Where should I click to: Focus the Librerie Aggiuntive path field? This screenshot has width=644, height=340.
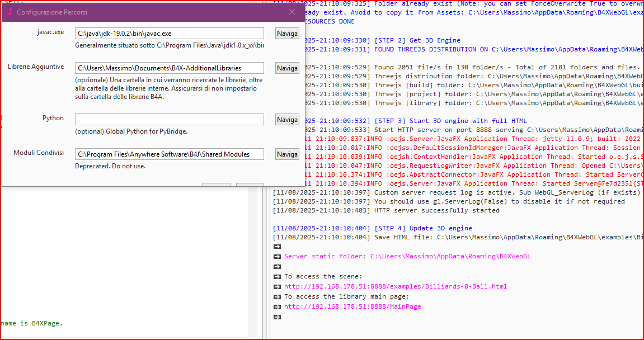pyautogui.click(x=169, y=68)
